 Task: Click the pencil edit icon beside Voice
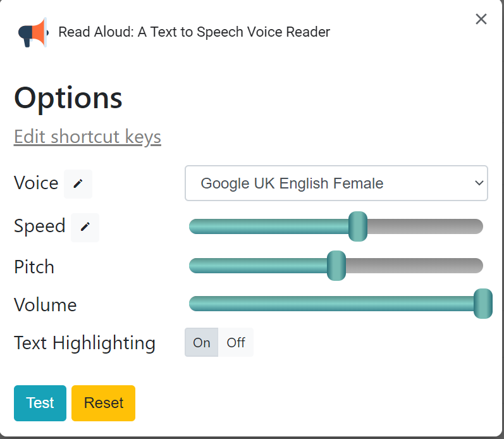pyautogui.click(x=78, y=183)
